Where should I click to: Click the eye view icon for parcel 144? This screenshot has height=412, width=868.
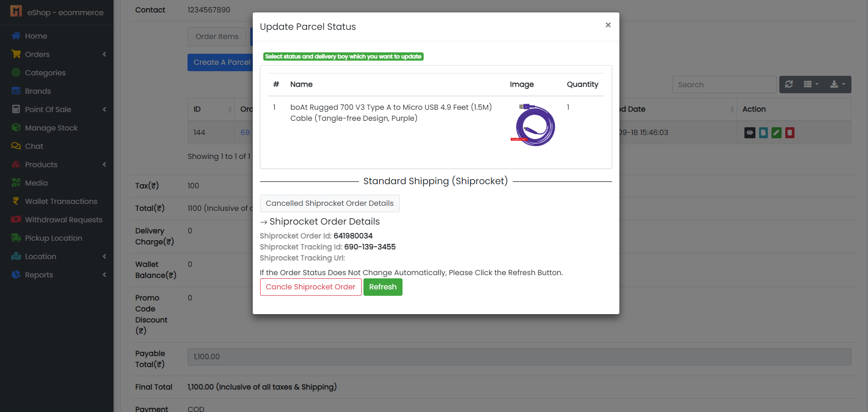point(749,133)
